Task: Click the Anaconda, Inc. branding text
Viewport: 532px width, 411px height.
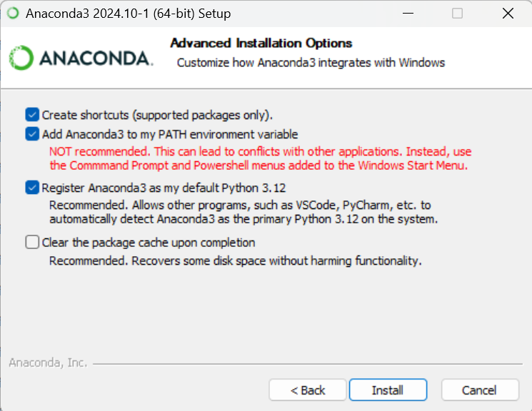Action: (x=48, y=362)
